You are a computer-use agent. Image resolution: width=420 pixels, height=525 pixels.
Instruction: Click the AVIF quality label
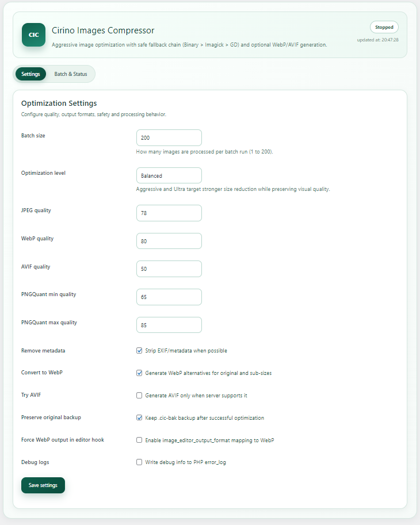(x=36, y=266)
